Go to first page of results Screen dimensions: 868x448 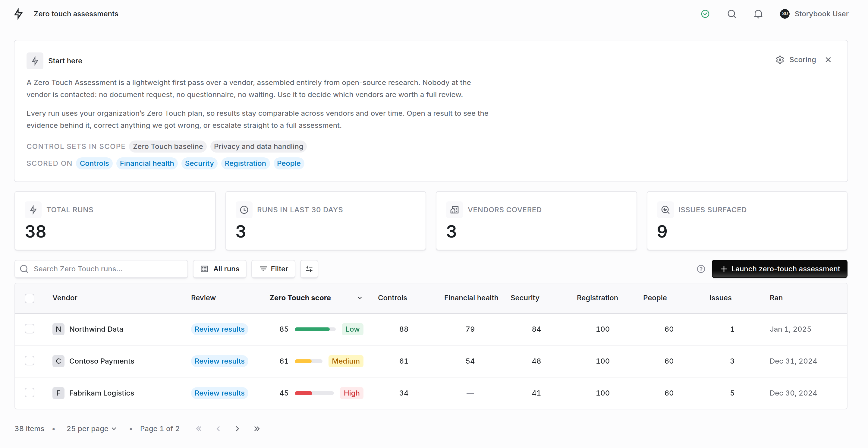[x=199, y=428]
